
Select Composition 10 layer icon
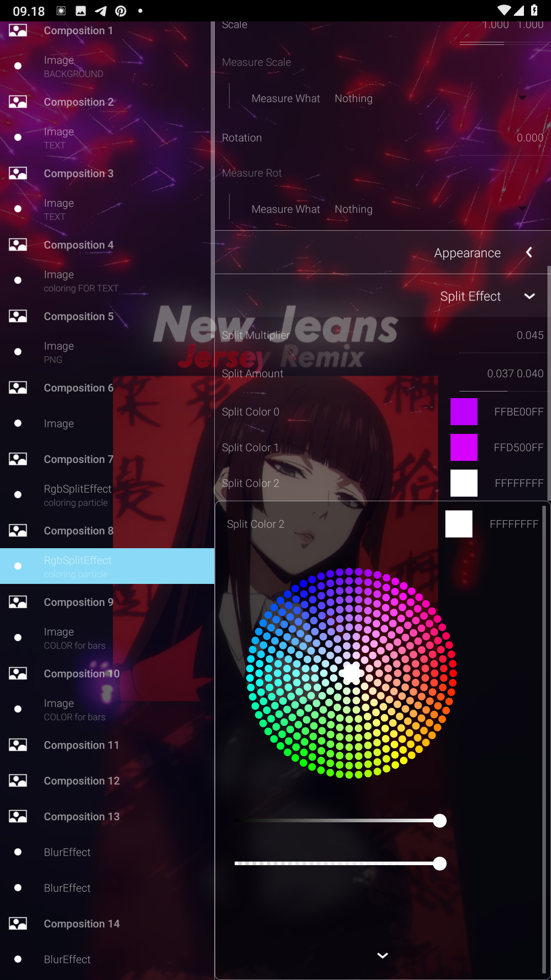click(18, 674)
